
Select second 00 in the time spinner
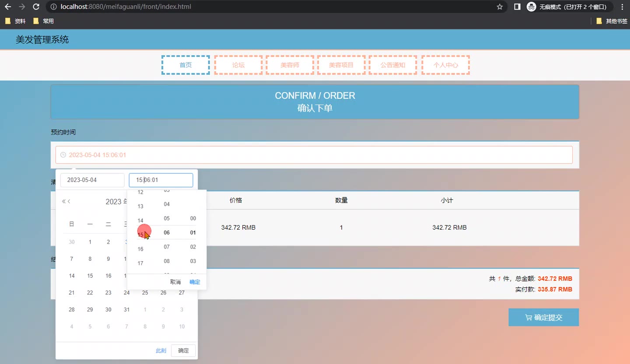click(193, 219)
